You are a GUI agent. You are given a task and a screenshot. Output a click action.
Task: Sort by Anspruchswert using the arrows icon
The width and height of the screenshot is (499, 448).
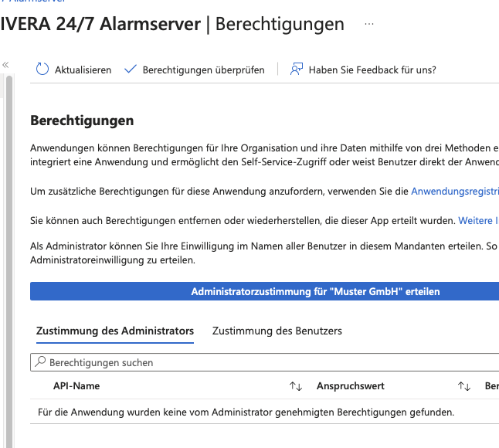tap(463, 385)
